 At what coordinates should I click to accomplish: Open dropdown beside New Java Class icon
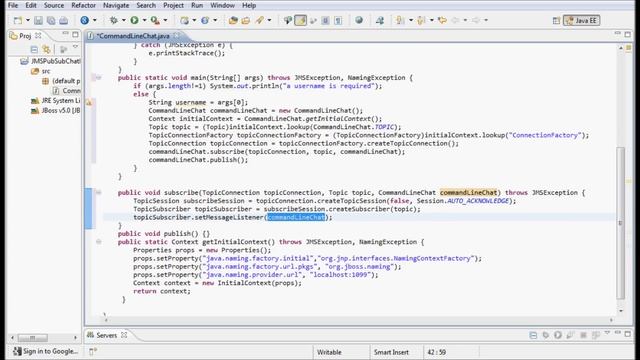click(x=215, y=20)
